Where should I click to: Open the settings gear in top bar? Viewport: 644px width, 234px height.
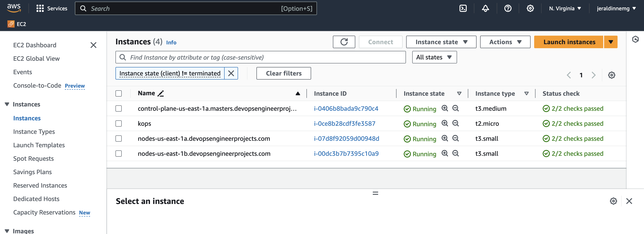[x=530, y=9]
